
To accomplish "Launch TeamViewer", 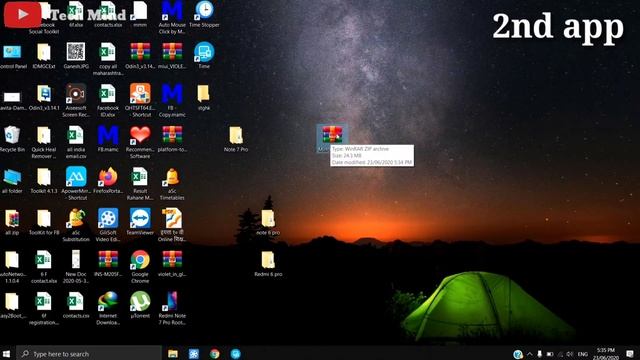I will tap(140, 222).
